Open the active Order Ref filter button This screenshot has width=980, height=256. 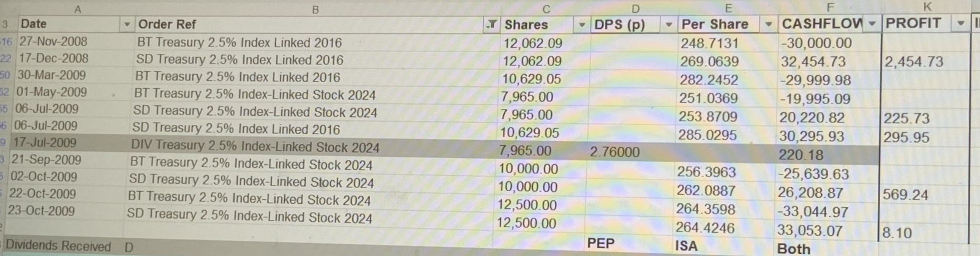(491, 24)
